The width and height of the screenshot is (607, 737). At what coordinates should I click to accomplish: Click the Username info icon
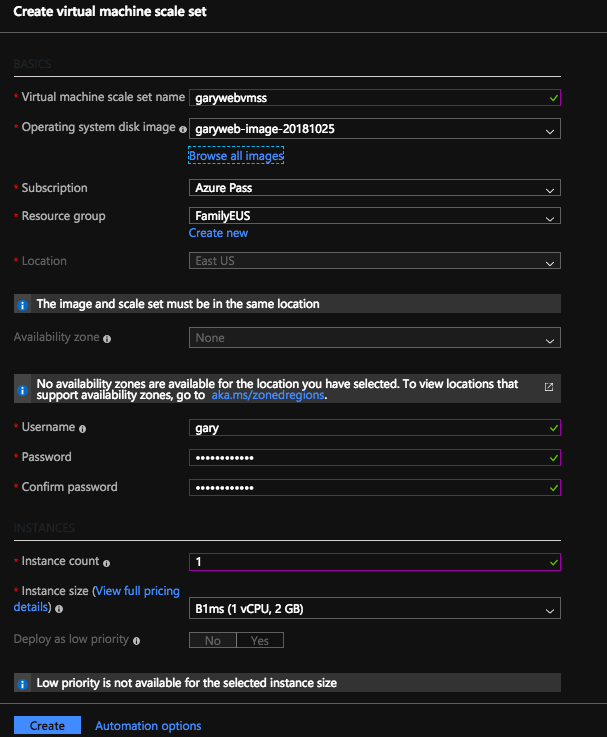(83, 428)
